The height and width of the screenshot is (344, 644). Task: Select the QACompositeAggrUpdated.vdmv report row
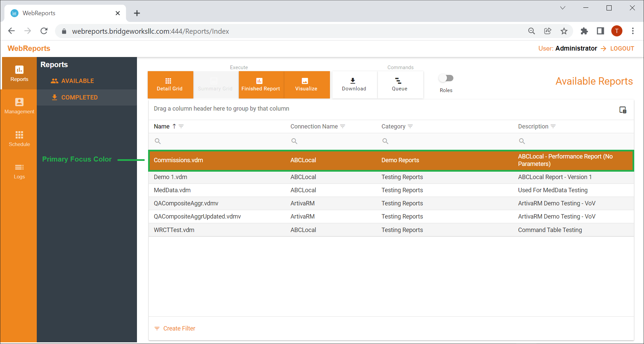pos(391,217)
